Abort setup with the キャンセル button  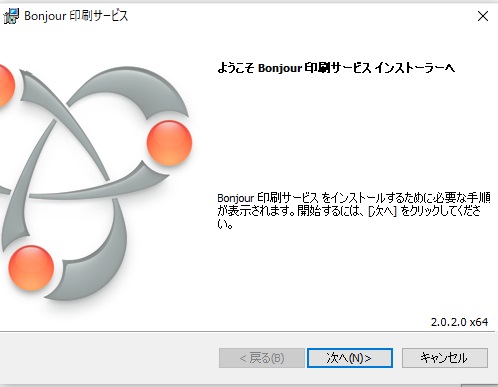pyautogui.click(x=445, y=358)
